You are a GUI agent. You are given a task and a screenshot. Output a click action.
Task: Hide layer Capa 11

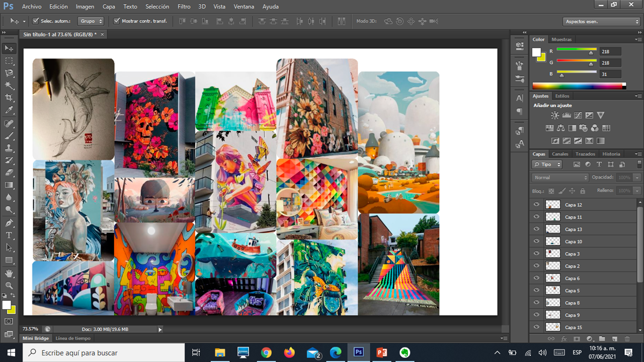[536, 217]
